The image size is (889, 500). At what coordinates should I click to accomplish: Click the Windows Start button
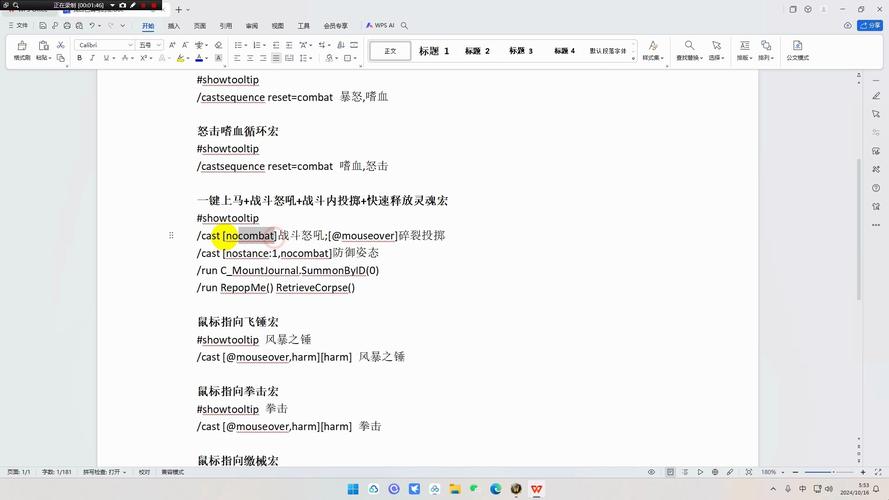pyautogui.click(x=353, y=489)
